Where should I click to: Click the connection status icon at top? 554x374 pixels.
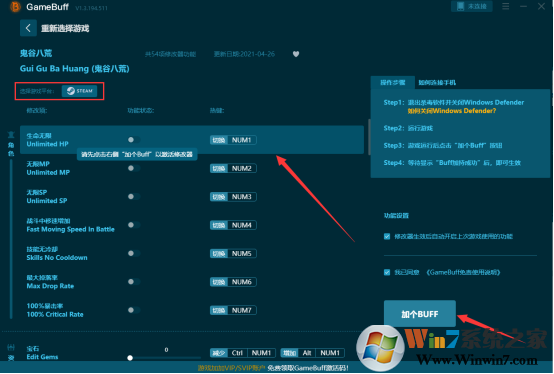[x=472, y=6]
